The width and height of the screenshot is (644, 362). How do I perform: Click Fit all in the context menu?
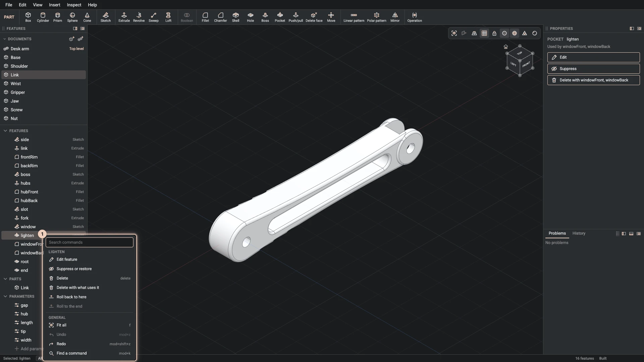click(x=90, y=325)
